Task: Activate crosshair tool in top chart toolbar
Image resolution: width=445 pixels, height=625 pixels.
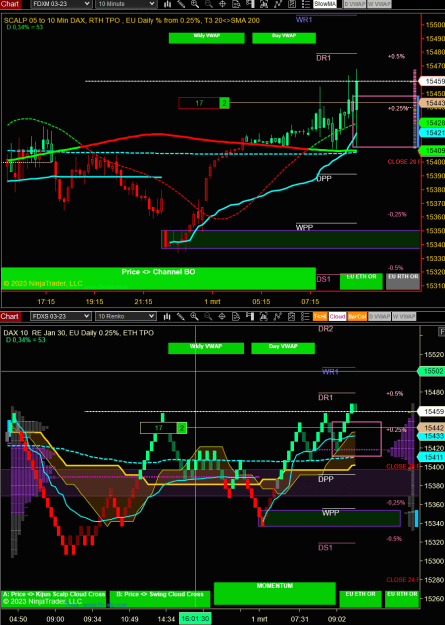Action: 222,4
